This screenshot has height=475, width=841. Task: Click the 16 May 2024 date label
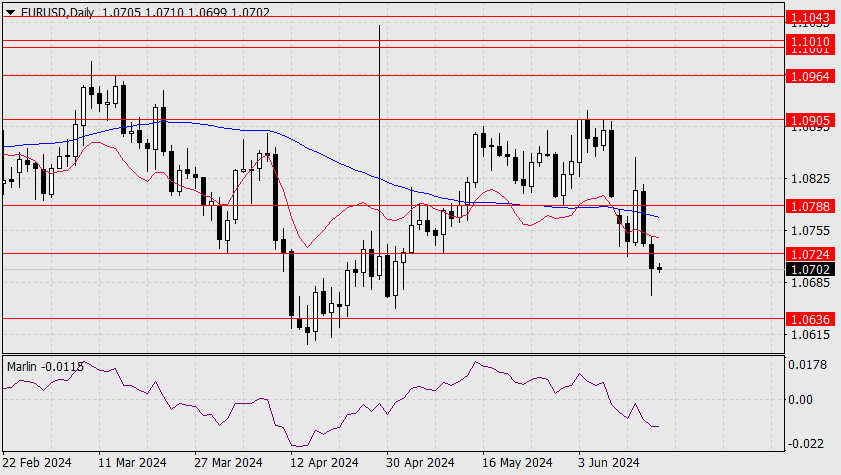pos(517,463)
